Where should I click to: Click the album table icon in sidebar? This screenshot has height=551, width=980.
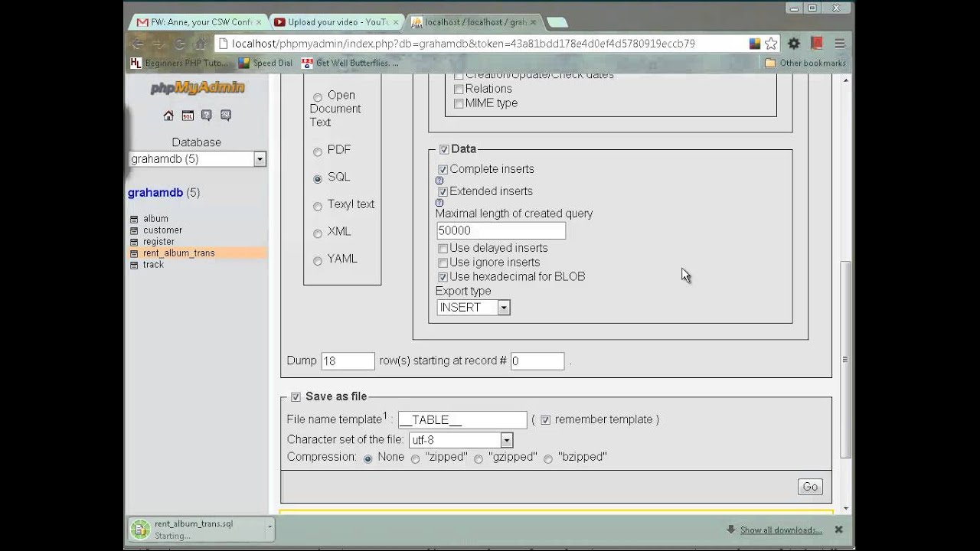pyautogui.click(x=134, y=219)
